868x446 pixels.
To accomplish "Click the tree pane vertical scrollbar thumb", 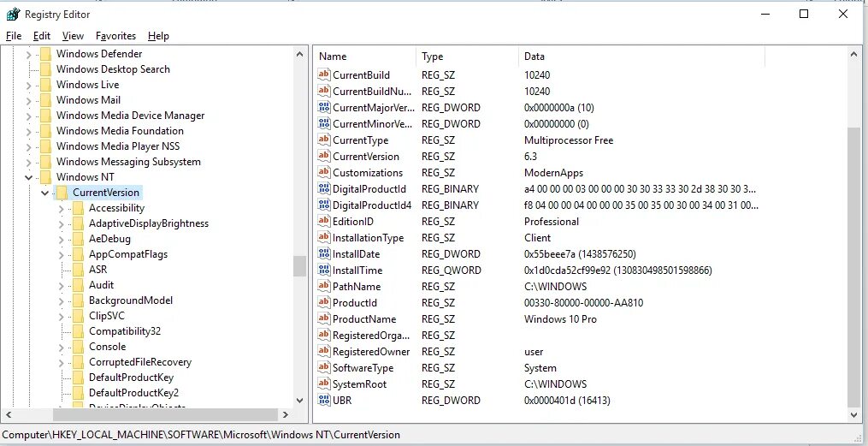I will [x=299, y=266].
